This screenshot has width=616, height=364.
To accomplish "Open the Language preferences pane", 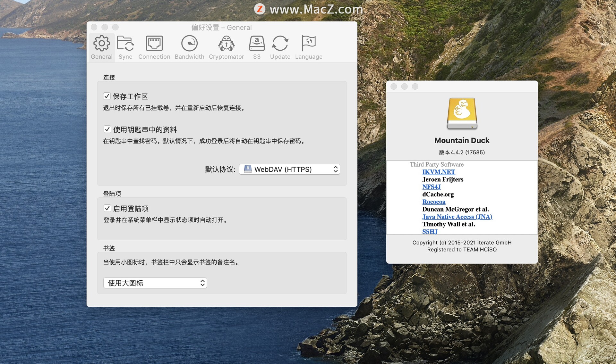I will click(309, 47).
